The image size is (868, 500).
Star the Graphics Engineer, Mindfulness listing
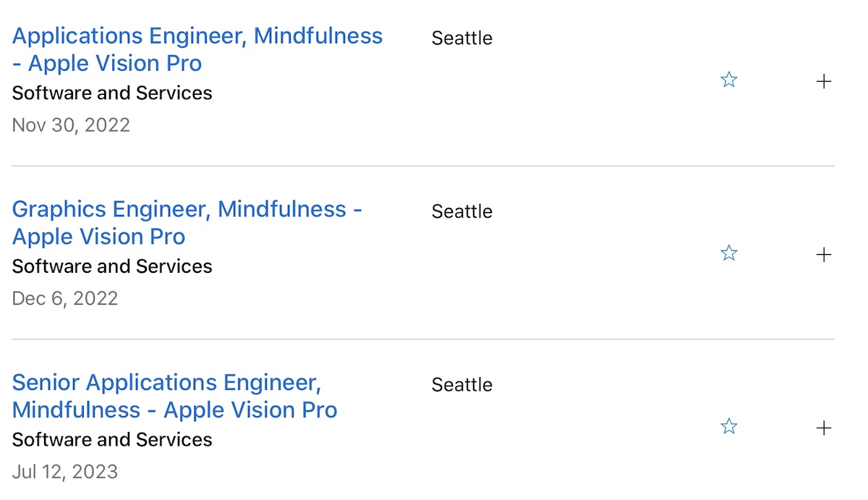click(729, 253)
